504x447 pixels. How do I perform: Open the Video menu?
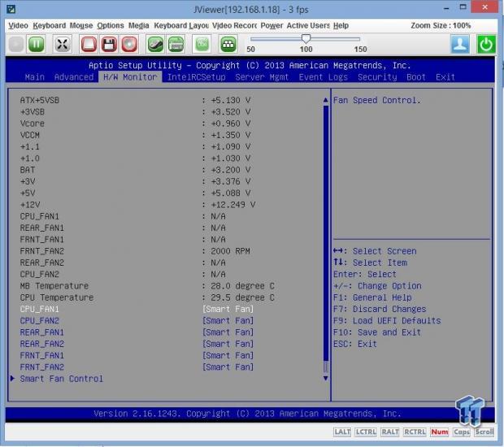[19, 25]
